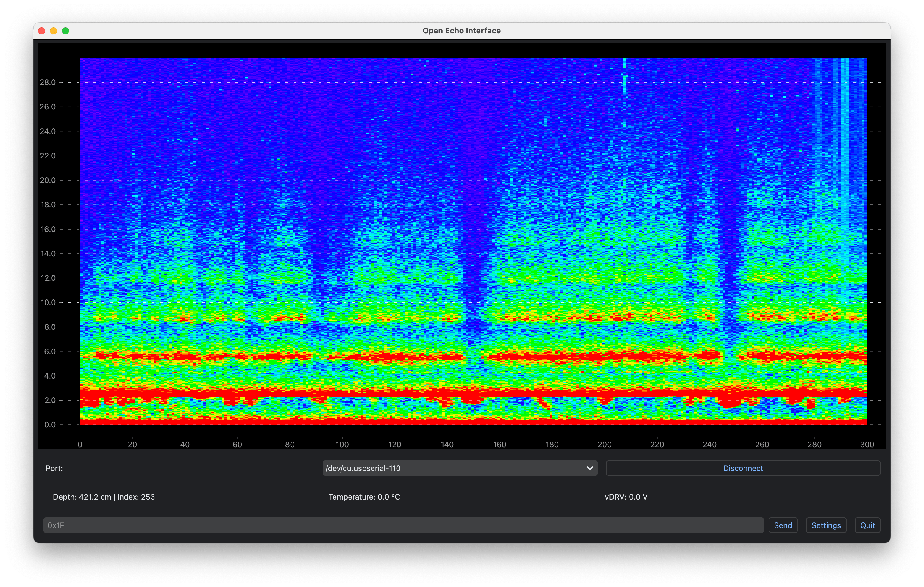This screenshot has width=924, height=587.
Task: Click the 160 tick on the horizontal axis
Action: click(500, 444)
